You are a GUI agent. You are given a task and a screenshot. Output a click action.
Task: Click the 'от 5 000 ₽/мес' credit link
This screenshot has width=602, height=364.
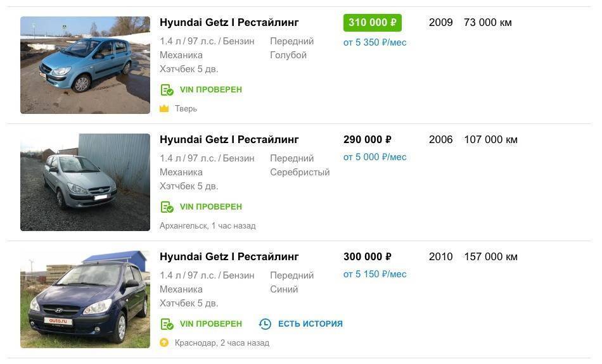[375, 157]
